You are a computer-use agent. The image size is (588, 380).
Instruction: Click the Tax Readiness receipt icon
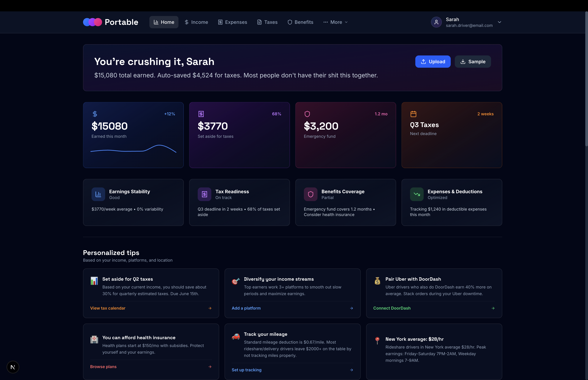(204, 194)
